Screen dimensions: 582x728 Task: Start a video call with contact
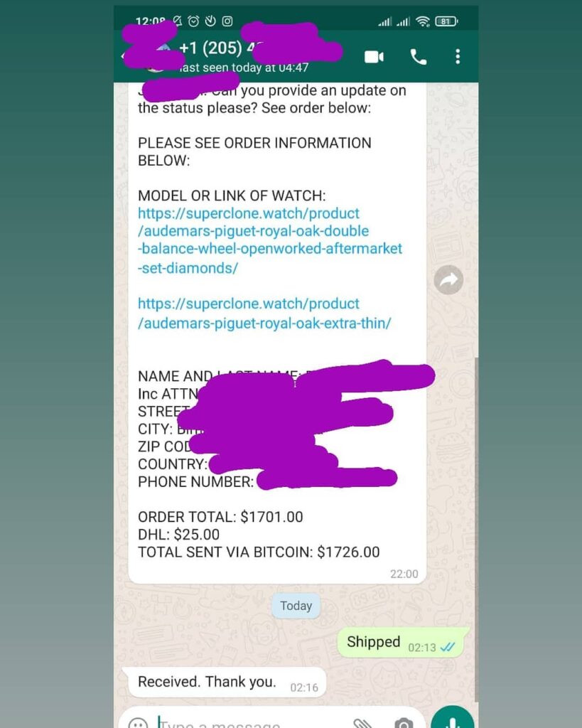(374, 57)
